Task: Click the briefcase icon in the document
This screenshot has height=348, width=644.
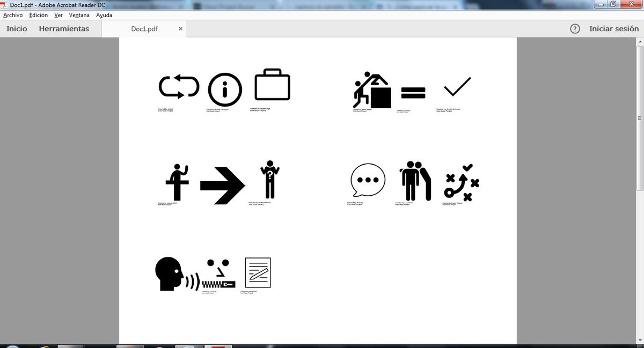Action: (273, 84)
